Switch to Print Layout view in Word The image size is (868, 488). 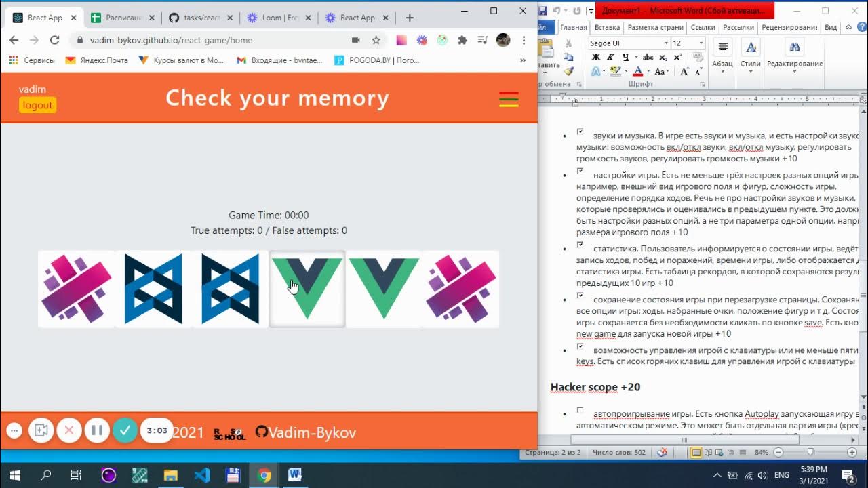[x=696, y=452]
